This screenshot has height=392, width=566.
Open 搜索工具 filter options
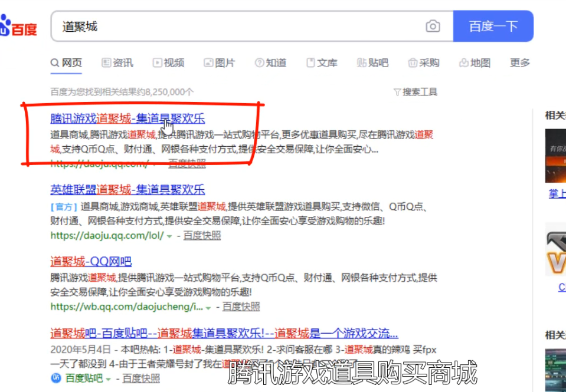point(415,92)
